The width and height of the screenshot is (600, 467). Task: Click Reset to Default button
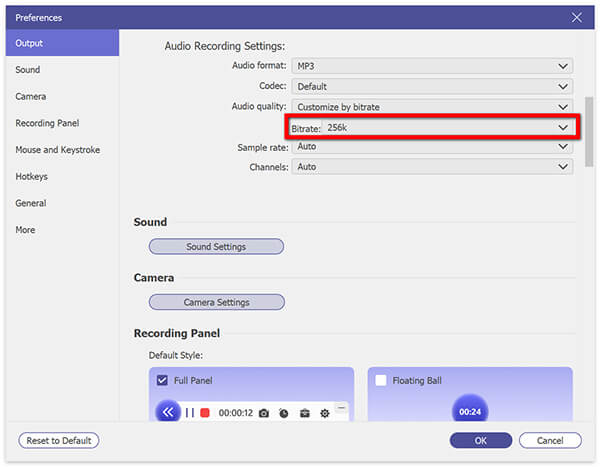click(59, 441)
